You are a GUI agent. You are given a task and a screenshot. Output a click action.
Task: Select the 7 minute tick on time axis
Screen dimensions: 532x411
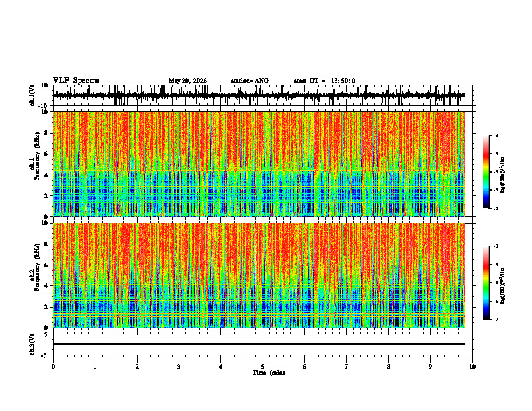(x=347, y=367)
